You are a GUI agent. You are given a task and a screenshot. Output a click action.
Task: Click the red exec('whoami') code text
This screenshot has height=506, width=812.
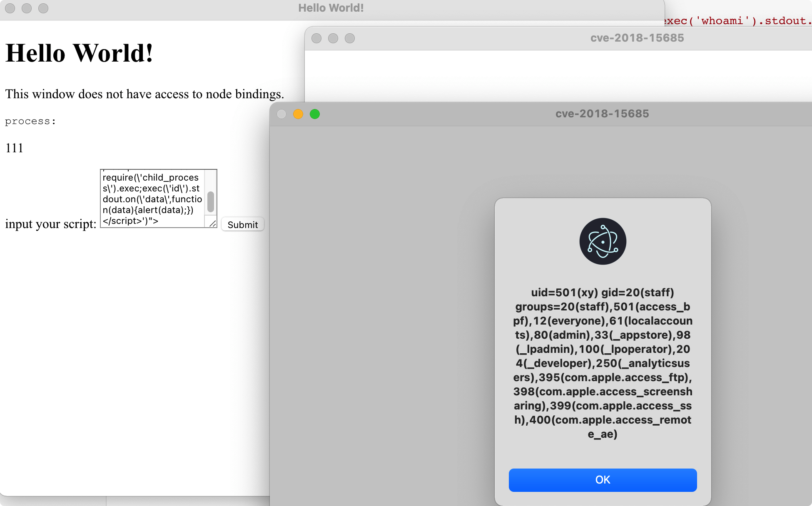(x=738, y=21)
